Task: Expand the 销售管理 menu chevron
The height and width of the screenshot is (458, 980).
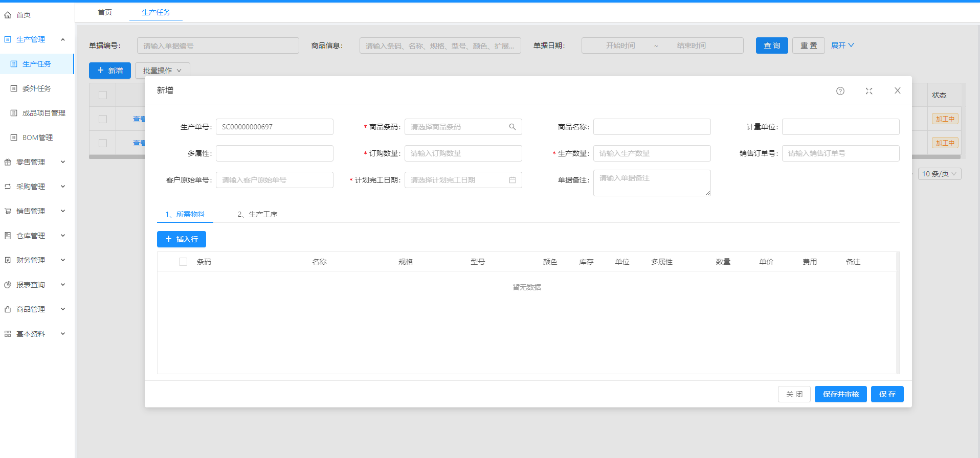Action: [63, 211]
